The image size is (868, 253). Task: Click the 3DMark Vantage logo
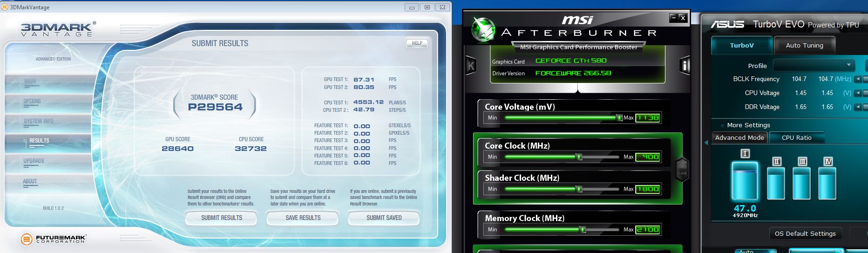point(58,29)
